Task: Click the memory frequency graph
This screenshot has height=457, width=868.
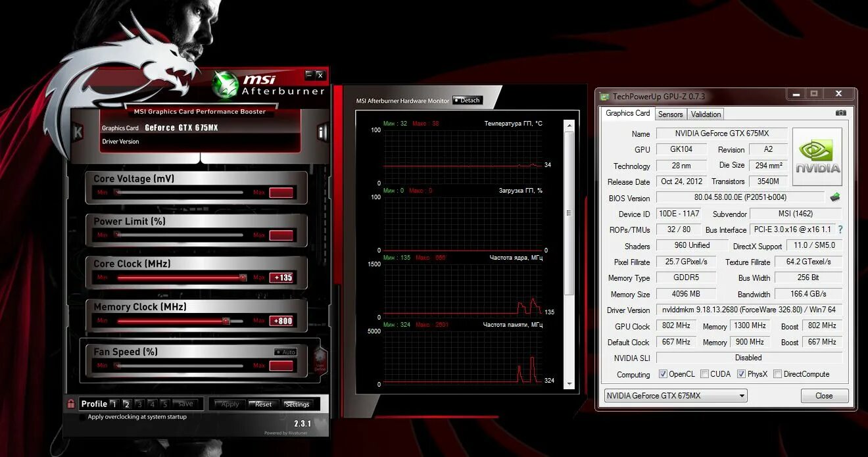Action: click(x=462, y=358)
